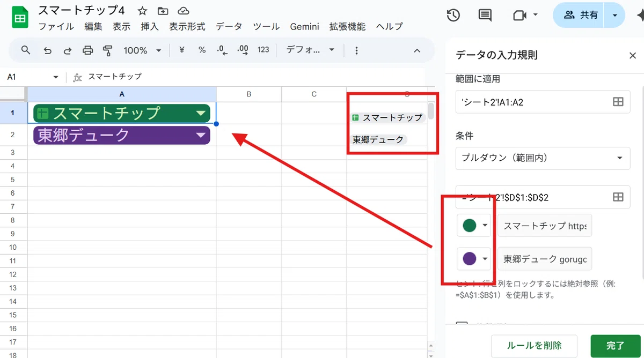Open version history clock icon
The width and height of the screenshot is (644, 358).
pos(453,16)
